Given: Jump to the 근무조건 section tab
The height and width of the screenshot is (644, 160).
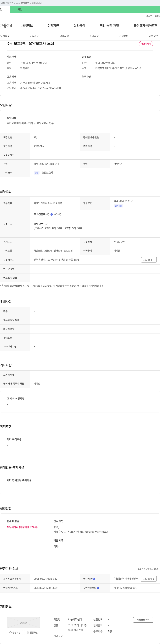Looking at the screenshot, I should tap(35, 36).
